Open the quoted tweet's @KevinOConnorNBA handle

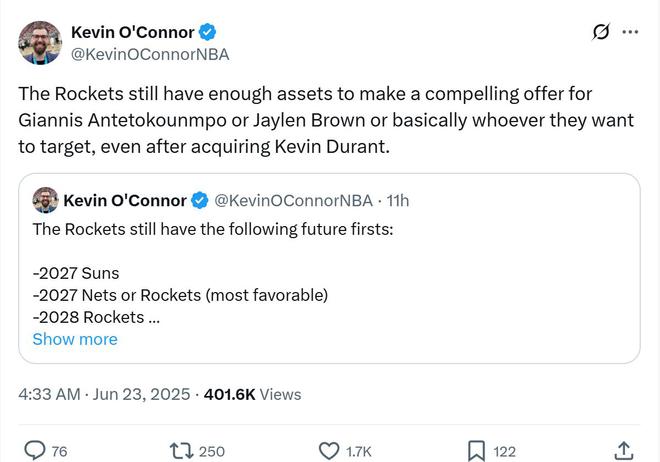(x=294, y=200)
